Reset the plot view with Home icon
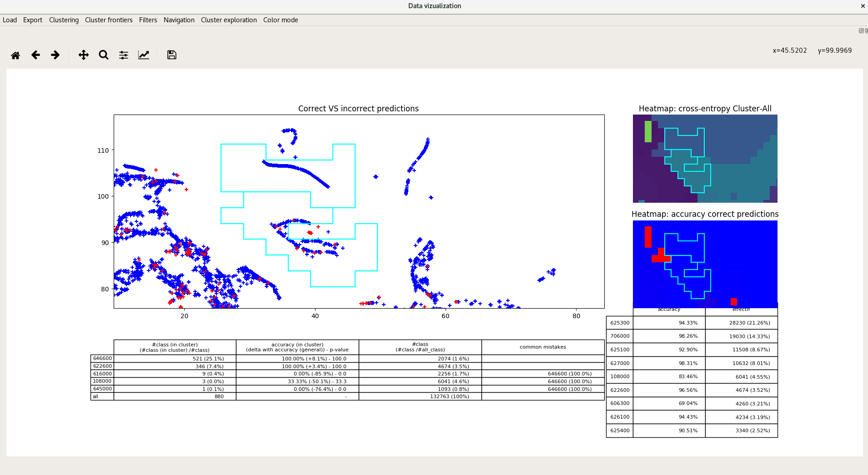This screenshot has height=475, width=868. (x=15, y=55)
